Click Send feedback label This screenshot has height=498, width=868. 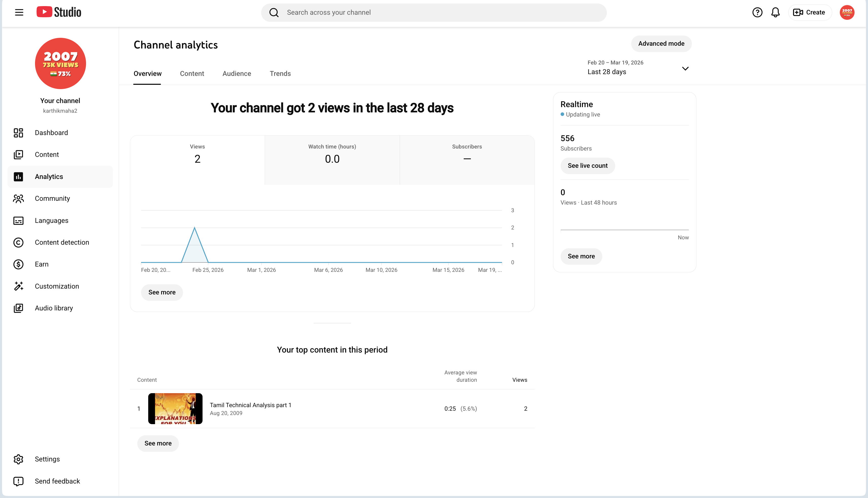pos(57,481)
